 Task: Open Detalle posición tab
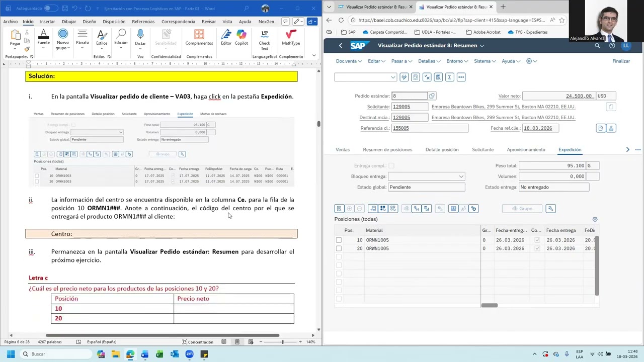click(442, 149)
